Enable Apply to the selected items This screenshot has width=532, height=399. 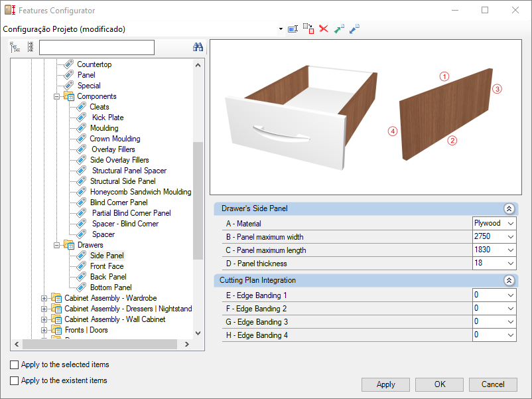pos(15,364)
